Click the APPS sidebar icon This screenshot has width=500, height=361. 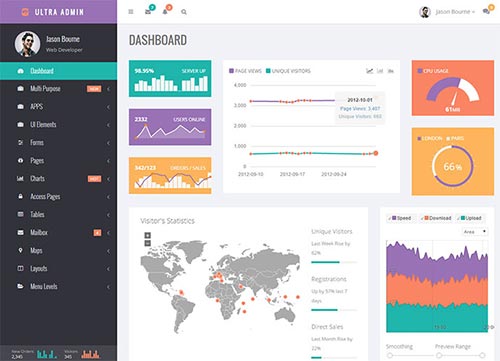point(20,107)
